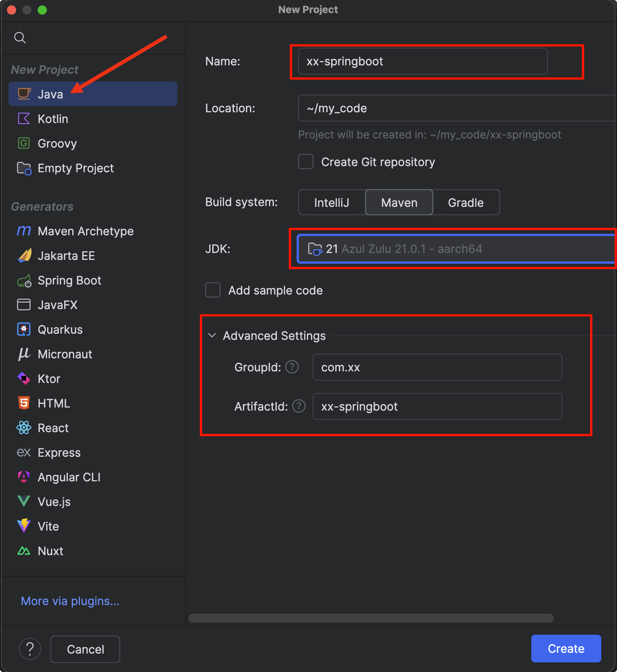Open the More via plugins link
617x672 pixels.
point(70,601)
